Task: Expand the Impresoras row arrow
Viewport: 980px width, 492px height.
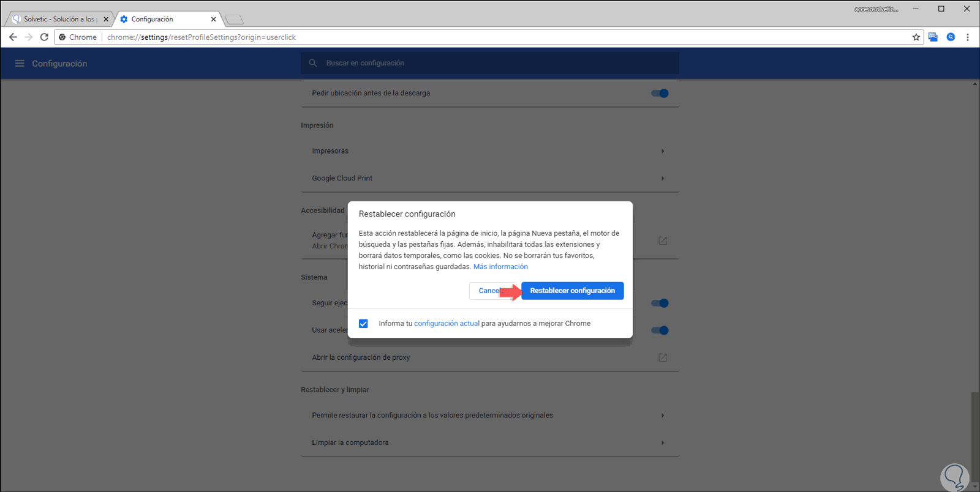Action: point(663,151)
